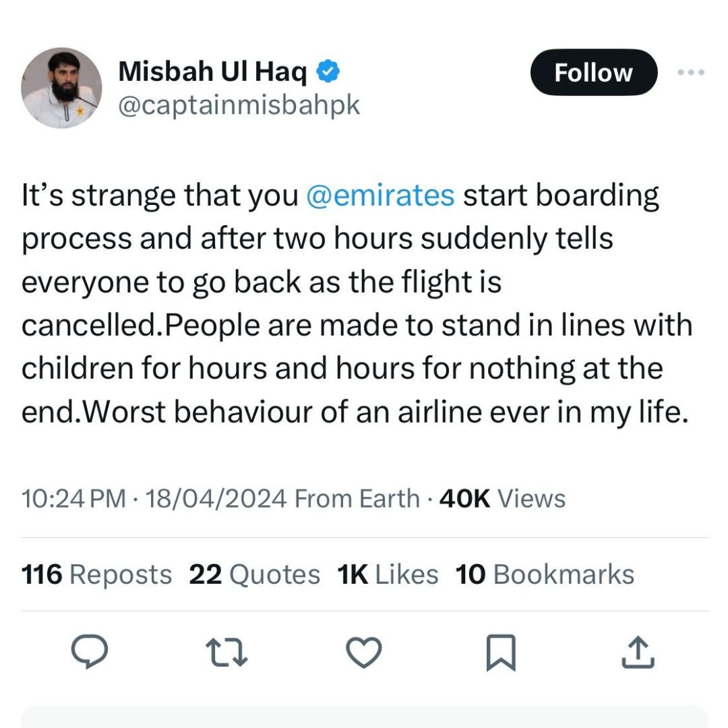
Task: Open the share icon options
Action: (638, 652)
